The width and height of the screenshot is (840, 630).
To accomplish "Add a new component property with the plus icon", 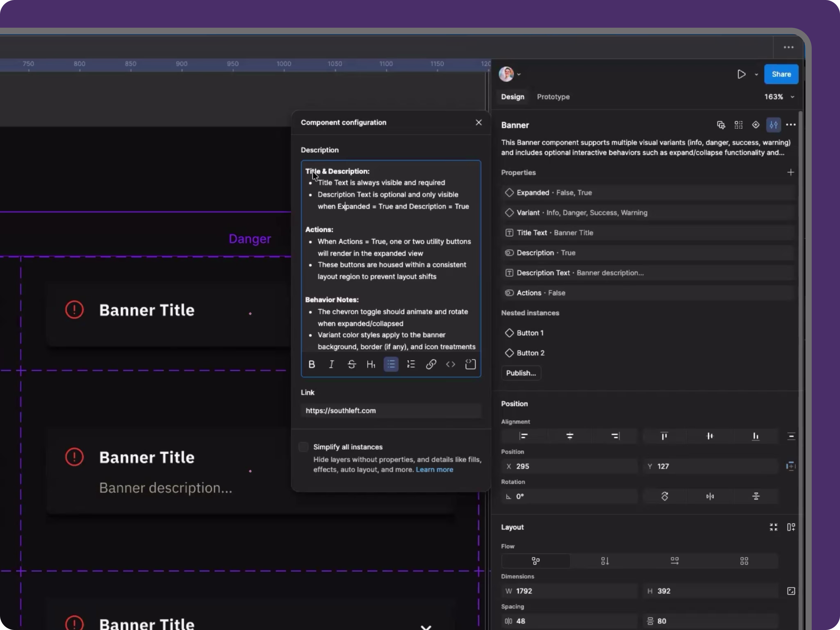I will coord(791,172).
